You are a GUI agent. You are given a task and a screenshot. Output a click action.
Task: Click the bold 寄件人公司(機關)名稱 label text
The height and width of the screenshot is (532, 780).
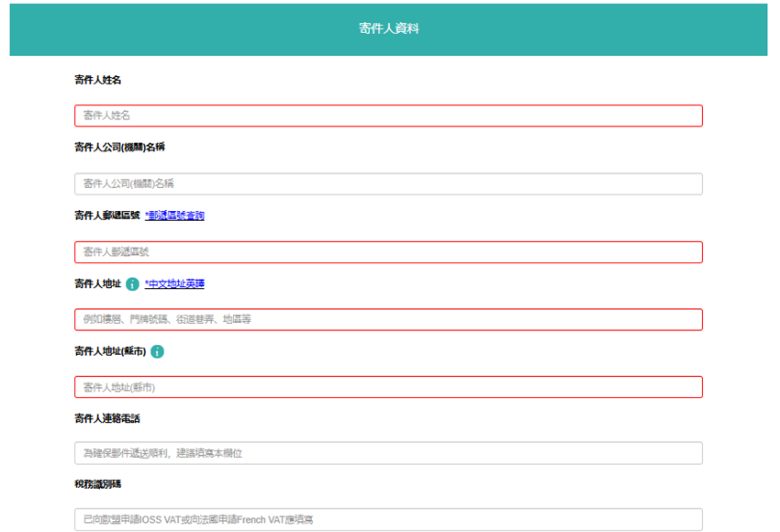tap(119, 148)
